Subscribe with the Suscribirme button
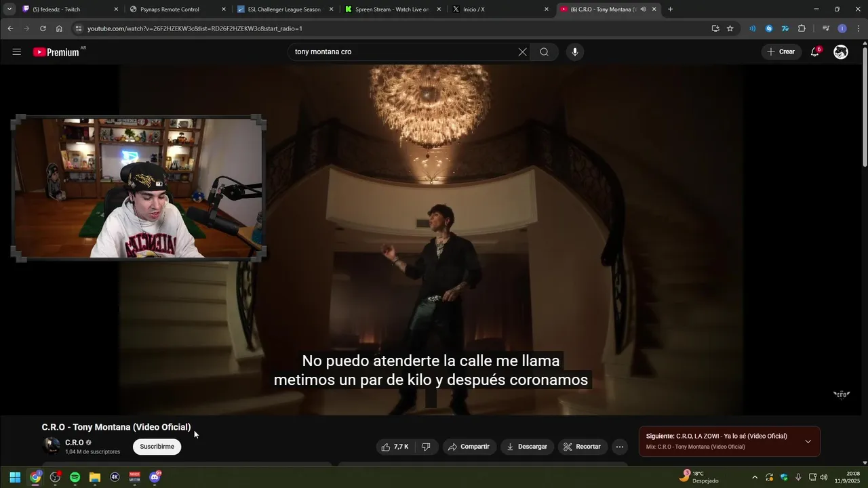The height and width of the screenshot is (488, 868). pos(157,447)
